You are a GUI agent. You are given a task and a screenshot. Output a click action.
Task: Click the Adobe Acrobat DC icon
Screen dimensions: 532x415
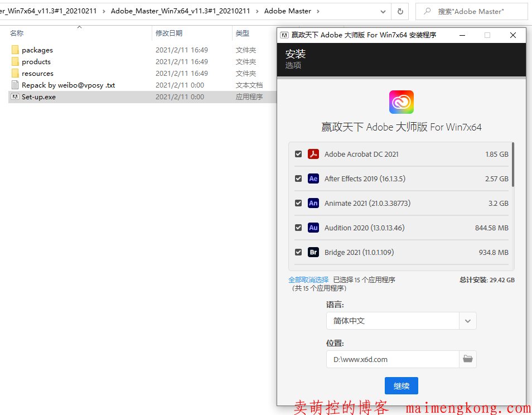tap(313, 154)
